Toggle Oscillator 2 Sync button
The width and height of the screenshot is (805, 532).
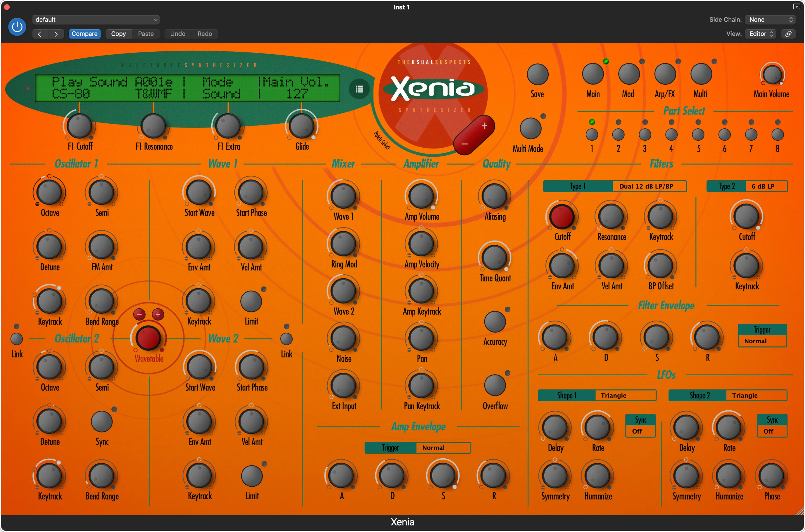101,422
